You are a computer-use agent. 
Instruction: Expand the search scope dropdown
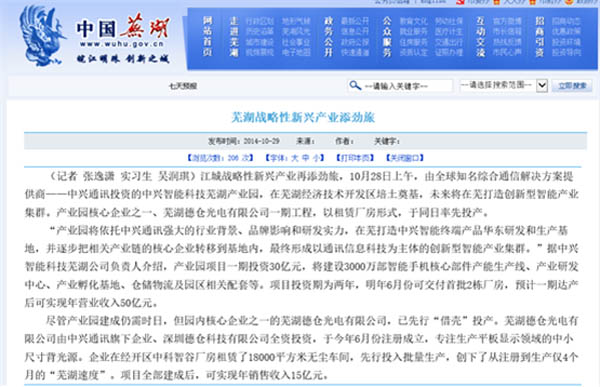pos(503,85)
